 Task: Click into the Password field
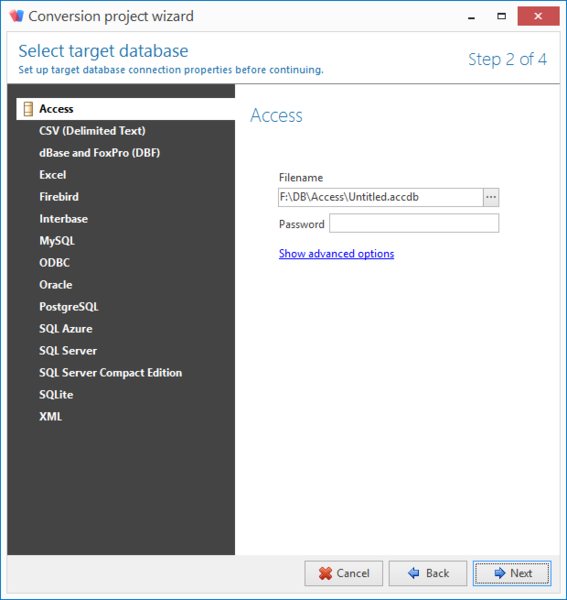tap(414, 223)
